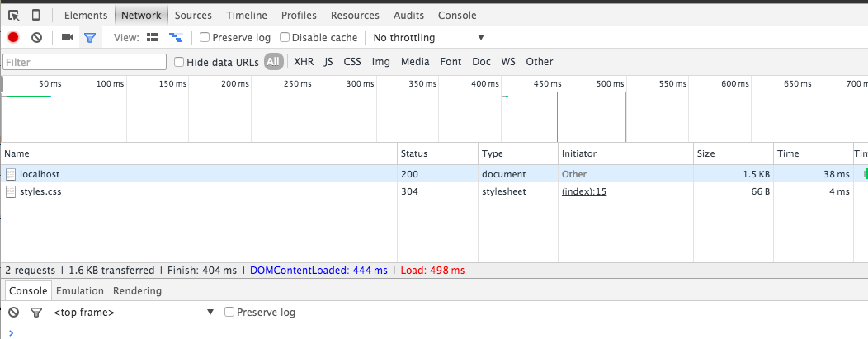Switch to large request rows view icon
The height and width of the screenshot is (339, 868).
click(x=152, y=37)
